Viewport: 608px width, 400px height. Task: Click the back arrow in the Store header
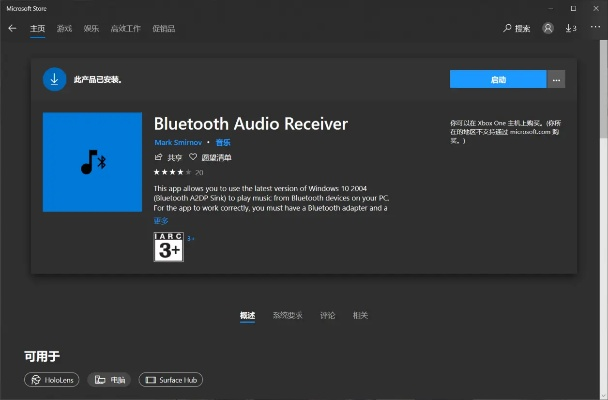pyautogui.click(x=13, y=28)
